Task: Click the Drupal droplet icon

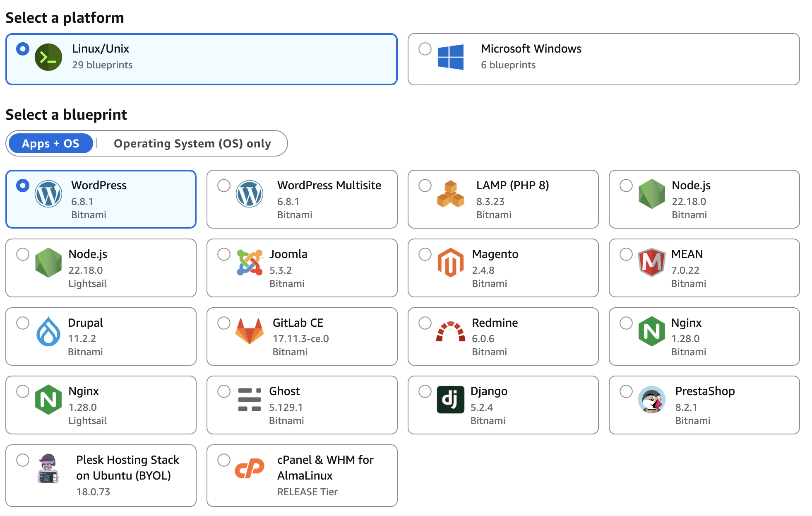Action: pyautogui.click(x=48, y=331)
